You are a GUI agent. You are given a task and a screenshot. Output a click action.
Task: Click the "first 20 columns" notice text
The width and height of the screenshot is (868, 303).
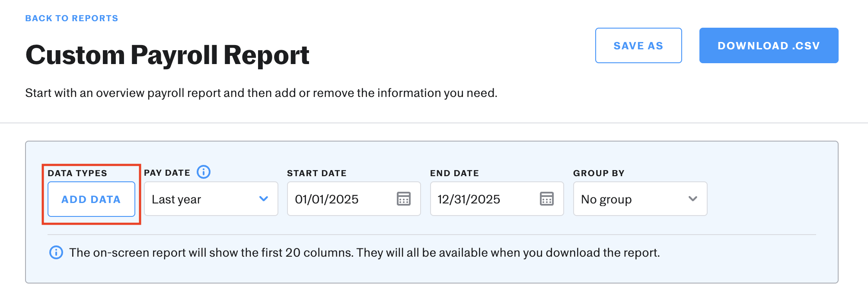coord(364,252)
